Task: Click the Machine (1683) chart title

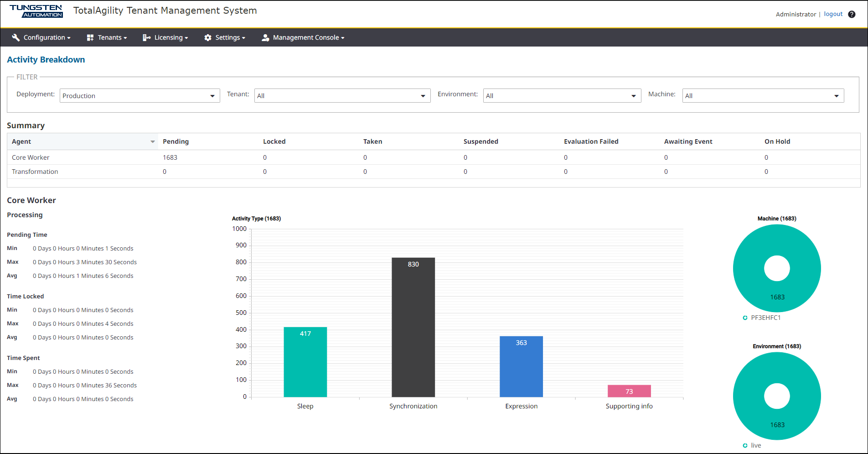Action: tap(777, 219)
